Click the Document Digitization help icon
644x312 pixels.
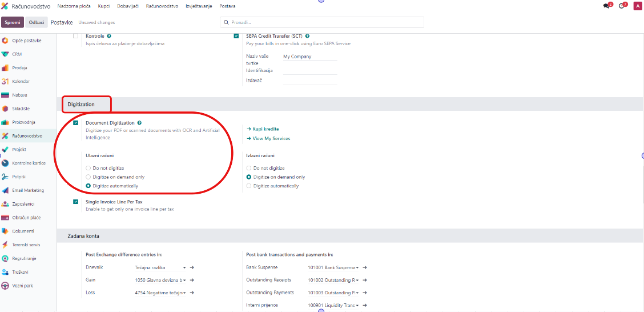click(x=139, y=123)
